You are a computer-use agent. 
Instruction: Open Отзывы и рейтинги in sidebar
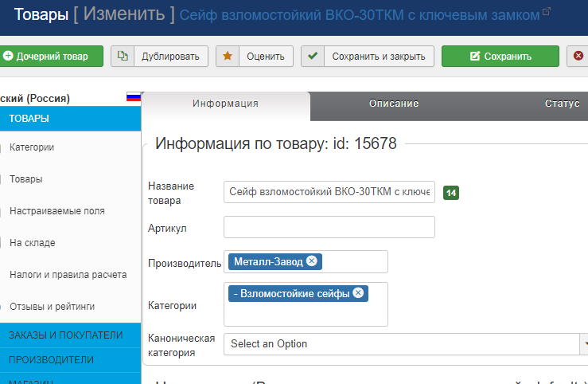click(x=53, y=307)
